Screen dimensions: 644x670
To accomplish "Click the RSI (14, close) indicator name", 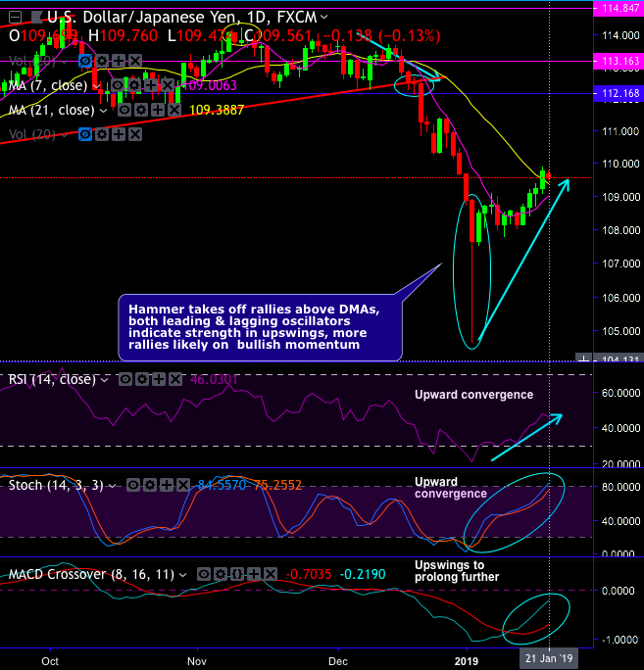I will pyautogui.click(x=52, y=379).
